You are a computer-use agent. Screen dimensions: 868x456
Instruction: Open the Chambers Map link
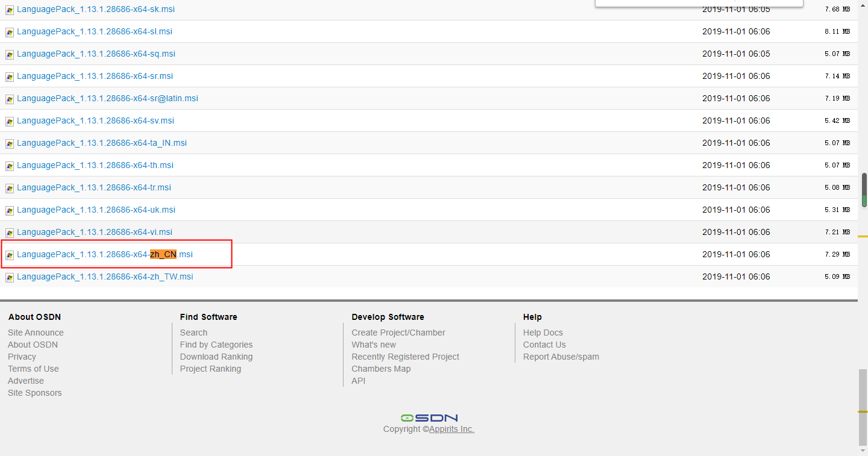pos(381,369)
